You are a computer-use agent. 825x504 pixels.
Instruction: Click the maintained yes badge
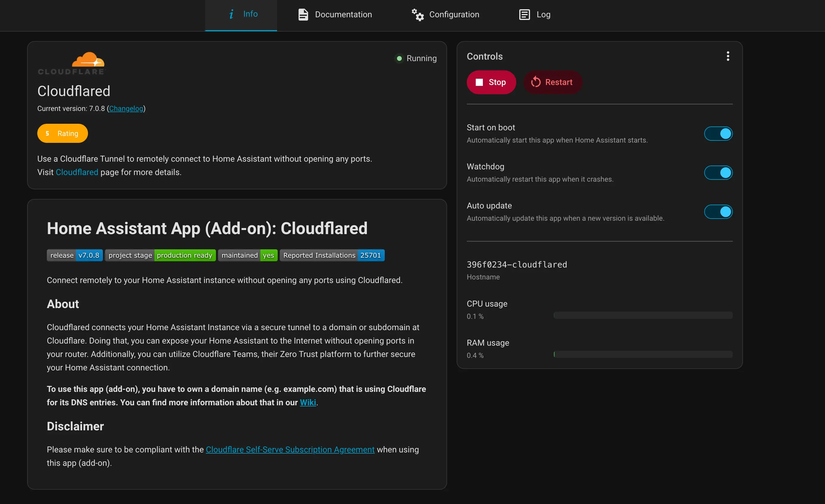[248, 255]
